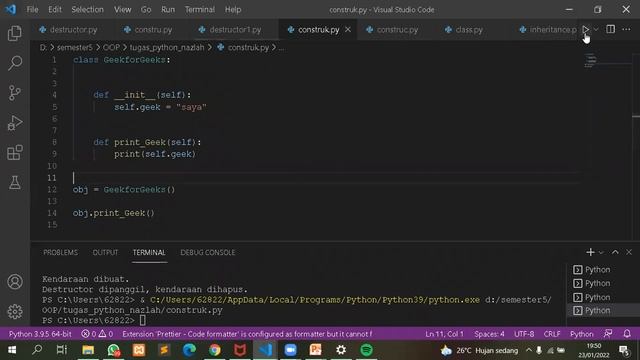Open the Search view in activity bar
640x360 pixels.
15,63
